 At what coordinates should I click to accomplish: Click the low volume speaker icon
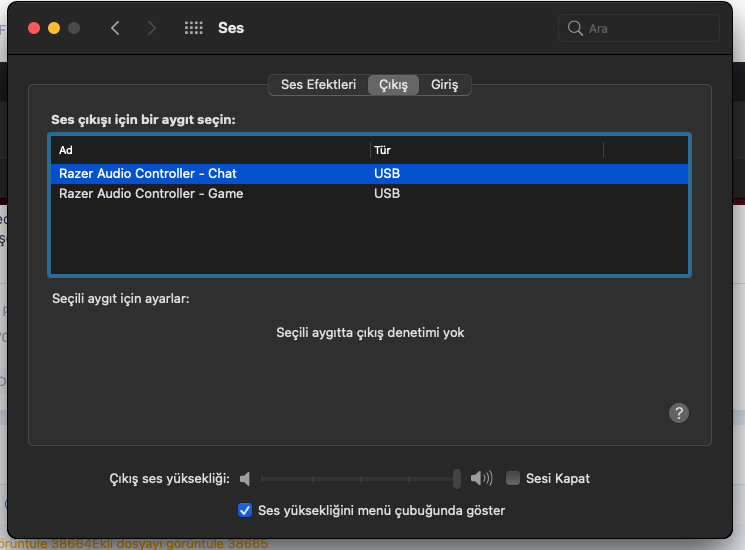[x=245, y=479]
